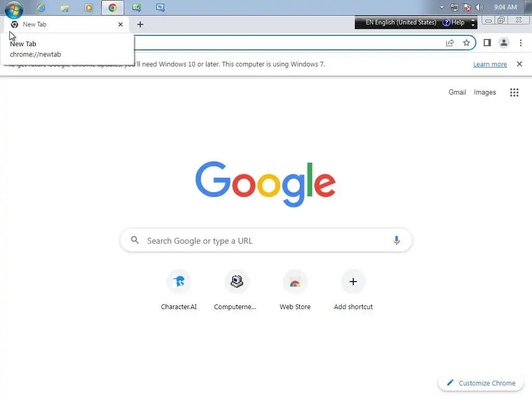Open Chrome three-dot menu
Screen dimensions: 532x399
click(x=521, y=43)
